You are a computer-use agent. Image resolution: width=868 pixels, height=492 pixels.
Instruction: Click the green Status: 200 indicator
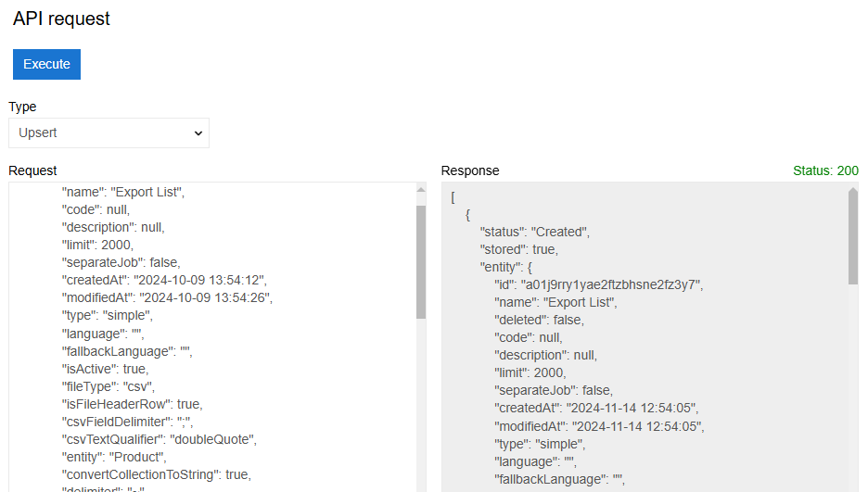pyautogui.click(x=825, y=170)
